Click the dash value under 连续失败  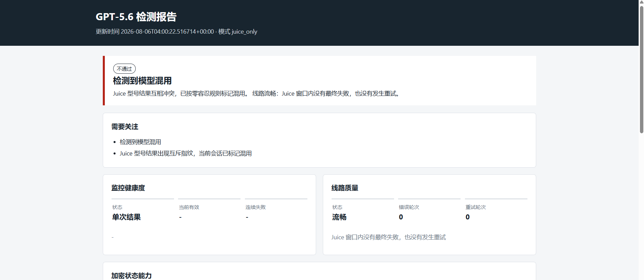[247, 217]
